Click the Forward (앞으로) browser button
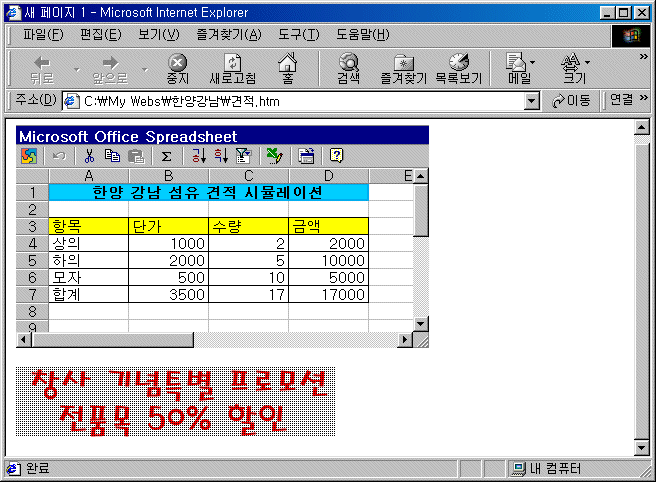 click(110, 69)
